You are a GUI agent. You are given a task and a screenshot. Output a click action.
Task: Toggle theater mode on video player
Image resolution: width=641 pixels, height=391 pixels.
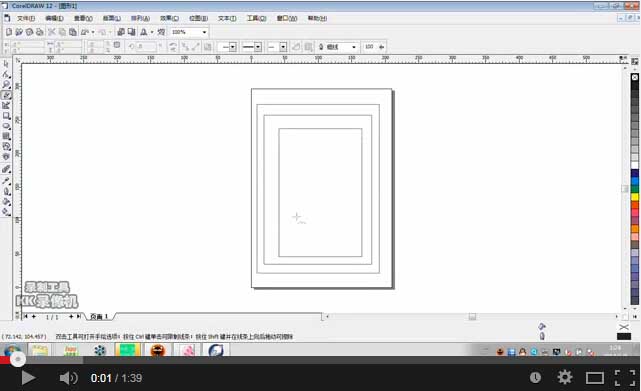[x=595, y=378]
